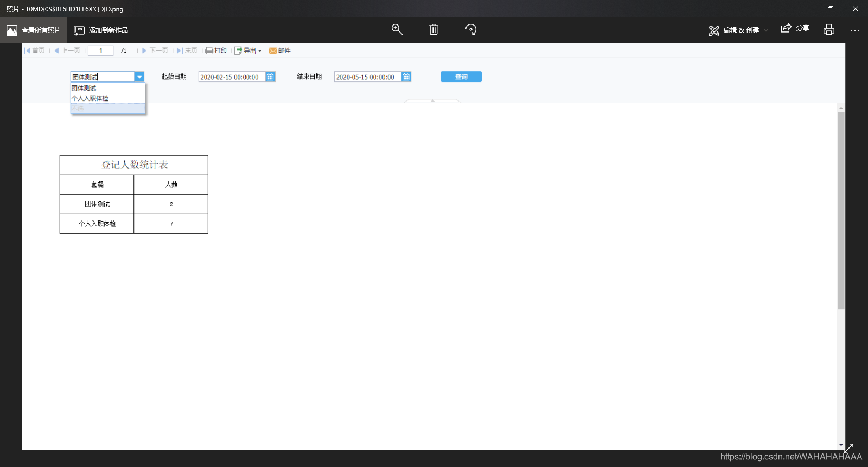The height and width of the screenshot is (467, 868).
Task: Go to first page of report
Action: tap(35, 51)
